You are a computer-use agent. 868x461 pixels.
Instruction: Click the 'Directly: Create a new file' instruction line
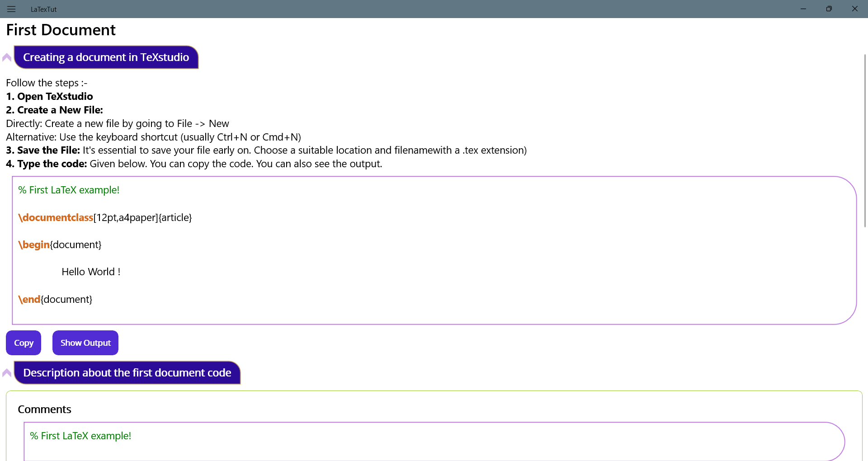coord(118,124)
